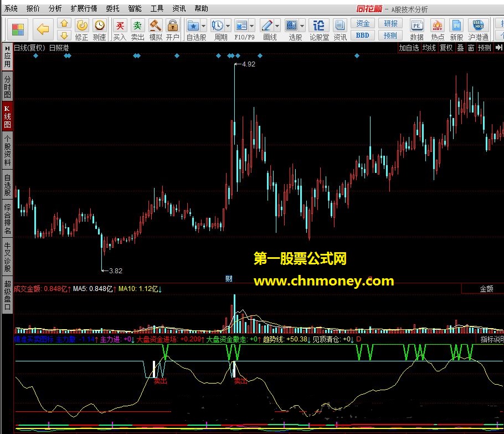The height and width of the screenshot is (434, 504).
Task: Open the 委托 menu
Action: point(113,8)
